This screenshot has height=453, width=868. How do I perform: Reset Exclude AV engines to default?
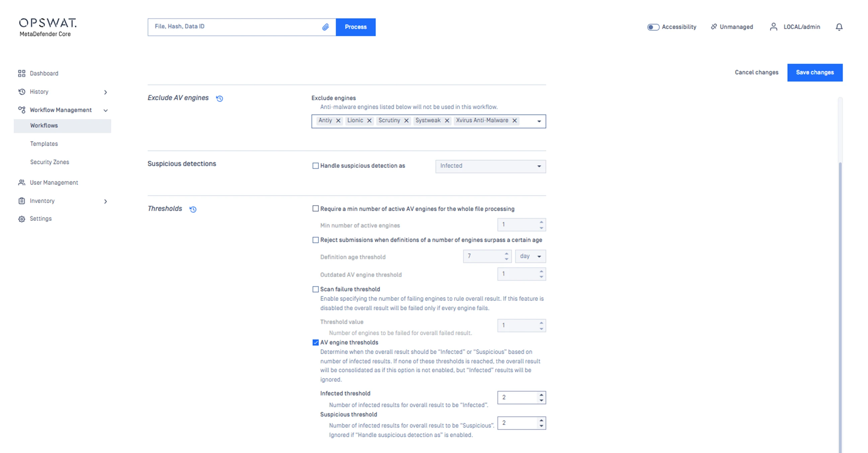pyautogui.click(x=219, y=99)
